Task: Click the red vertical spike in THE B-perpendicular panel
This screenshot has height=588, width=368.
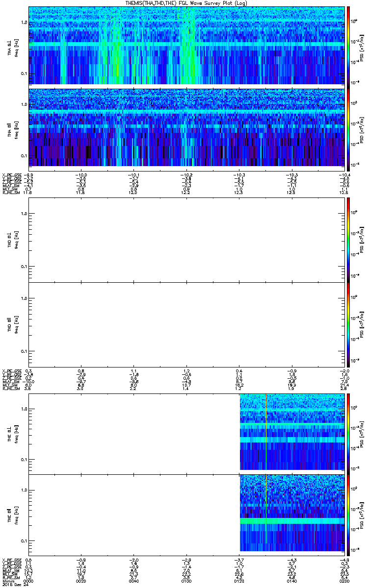Action: [265, 432]
